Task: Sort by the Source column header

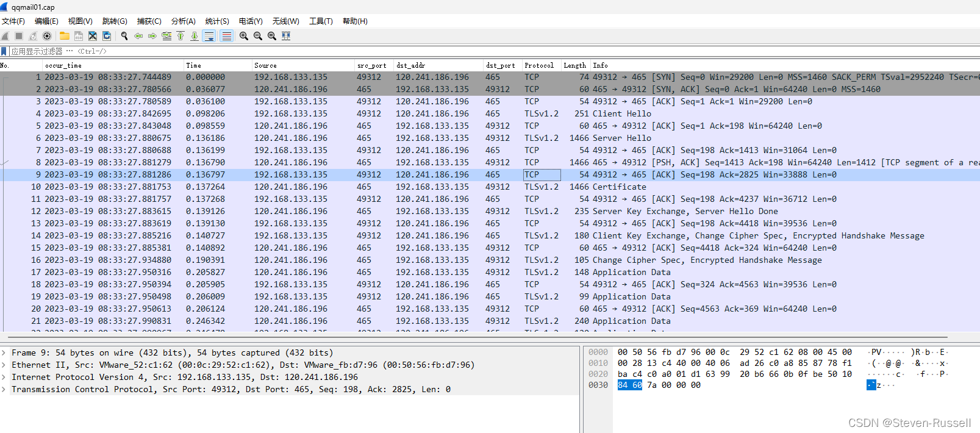Action: (303, 65)
